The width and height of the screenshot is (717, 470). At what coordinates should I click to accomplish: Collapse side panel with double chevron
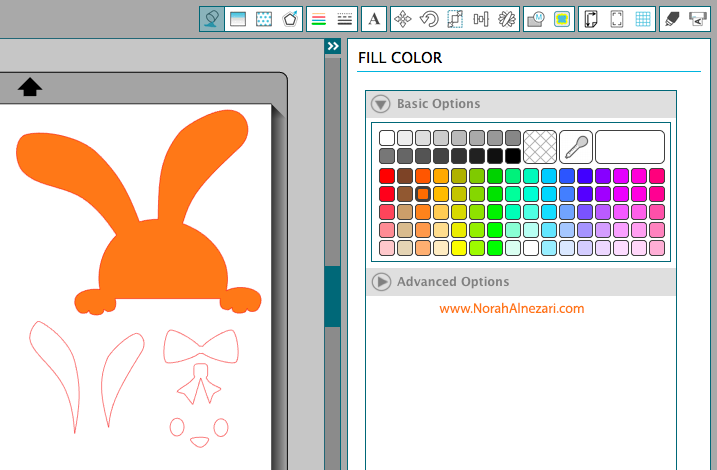(333, 46)
